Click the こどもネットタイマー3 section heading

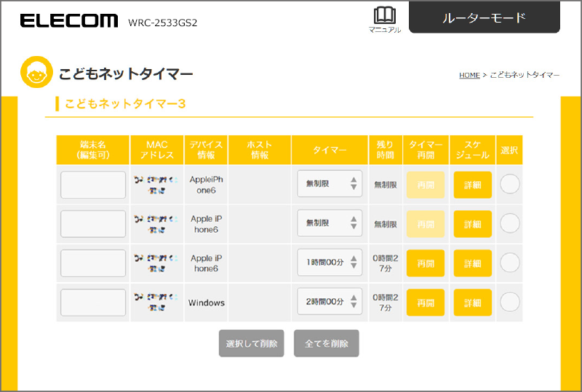(125, 103)
